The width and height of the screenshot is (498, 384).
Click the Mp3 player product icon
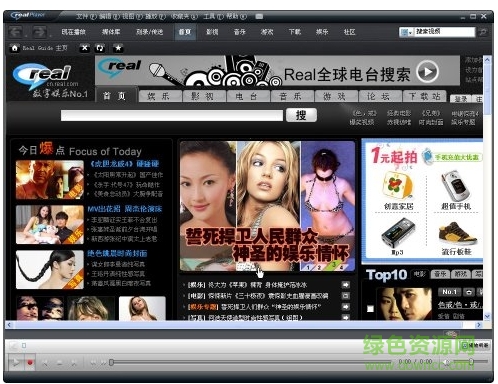[398, 232]
